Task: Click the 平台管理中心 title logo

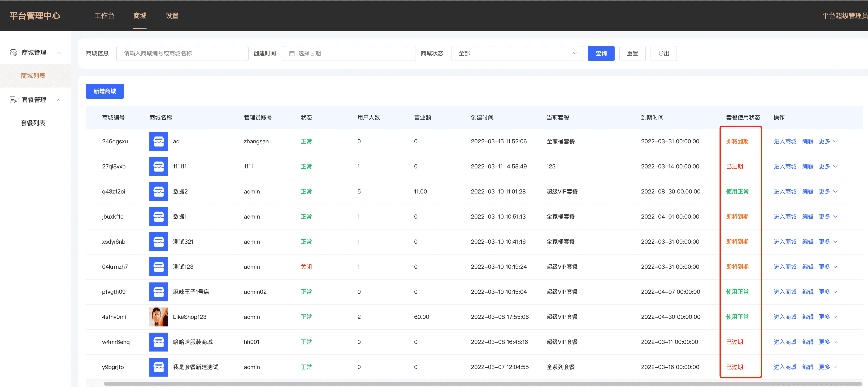Action: [35, 16]
